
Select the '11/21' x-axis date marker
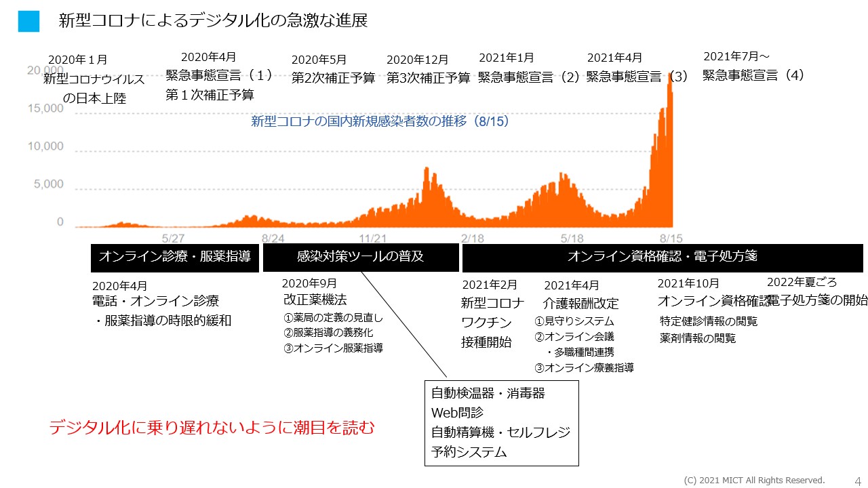[x=372, y=239]
